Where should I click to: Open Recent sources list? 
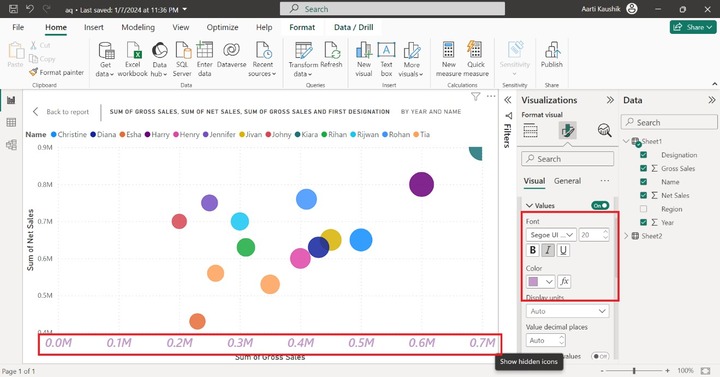(263, 60)
